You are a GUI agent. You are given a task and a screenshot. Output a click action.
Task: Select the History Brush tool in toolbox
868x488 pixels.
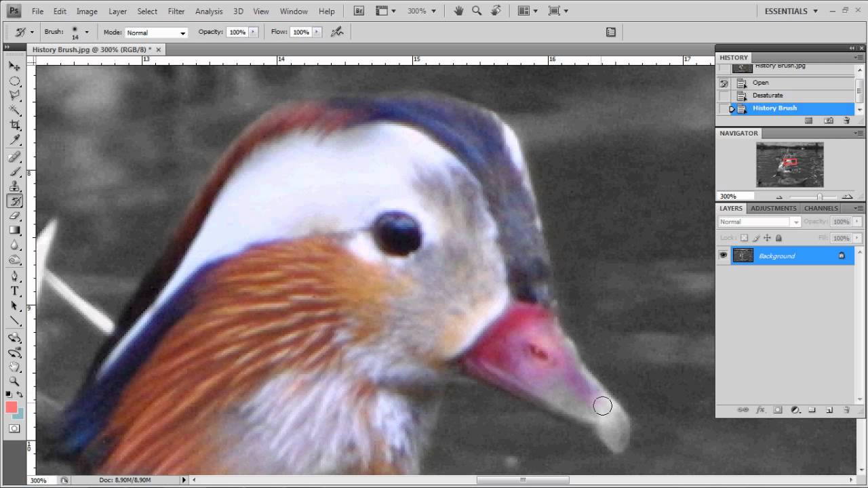14,201
